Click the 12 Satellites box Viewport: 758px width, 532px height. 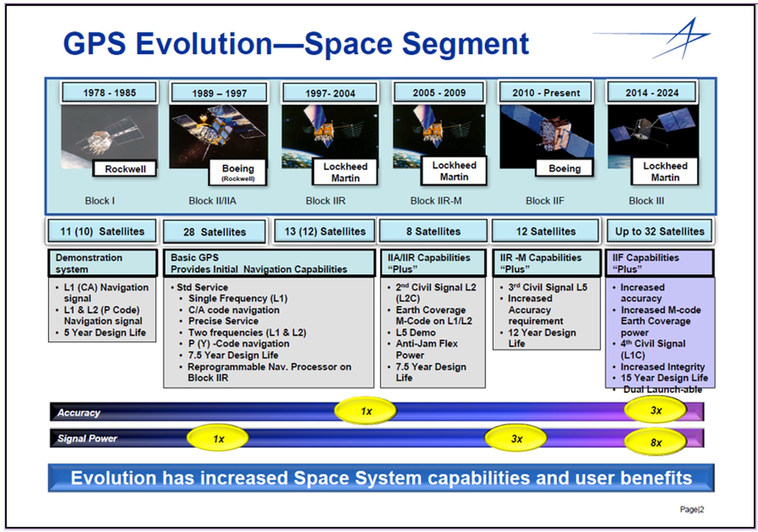point(545,231)
